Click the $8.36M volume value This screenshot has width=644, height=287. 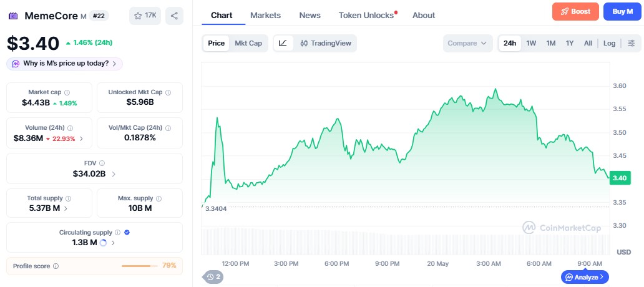pos(28,139)
